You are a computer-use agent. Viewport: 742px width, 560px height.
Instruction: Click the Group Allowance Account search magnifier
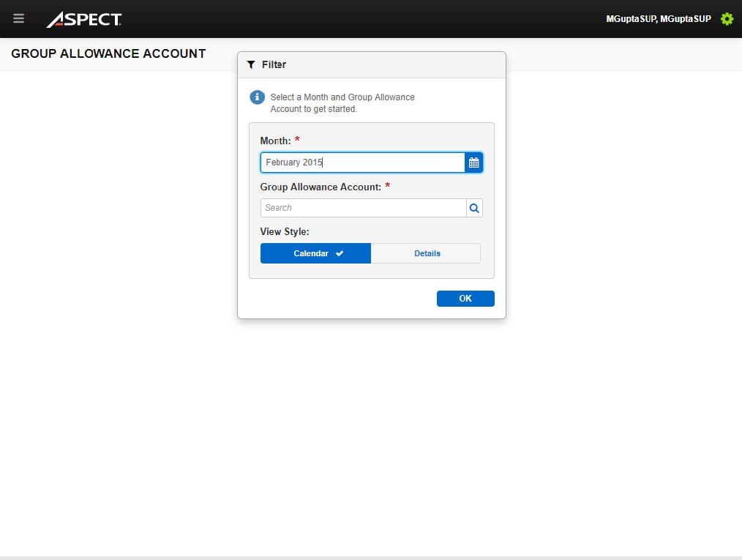click(474, 208)
